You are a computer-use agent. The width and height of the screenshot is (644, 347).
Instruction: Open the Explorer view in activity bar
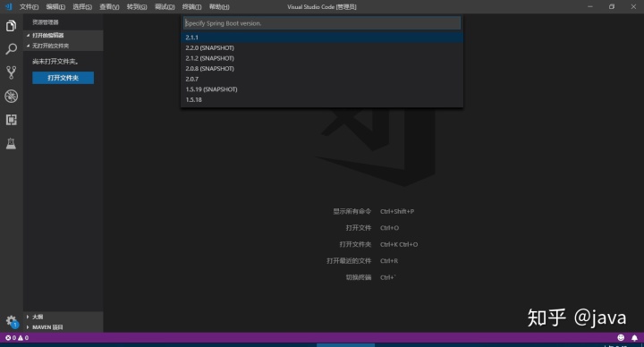click(11, 26)
